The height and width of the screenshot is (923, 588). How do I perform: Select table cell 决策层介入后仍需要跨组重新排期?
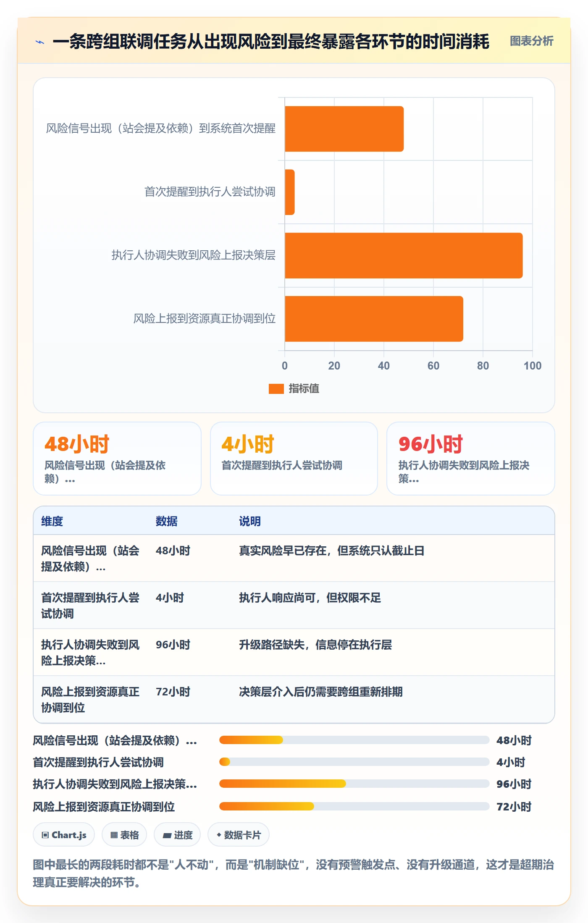[321, 692]
